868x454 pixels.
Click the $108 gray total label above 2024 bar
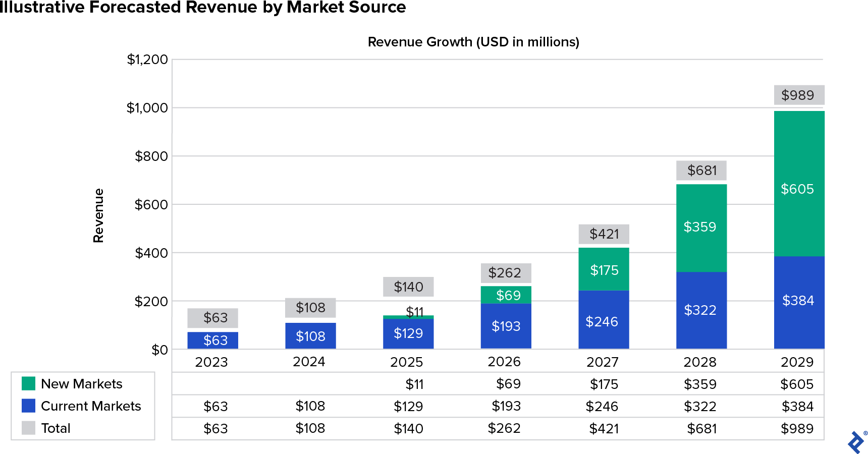coord(310,308)
